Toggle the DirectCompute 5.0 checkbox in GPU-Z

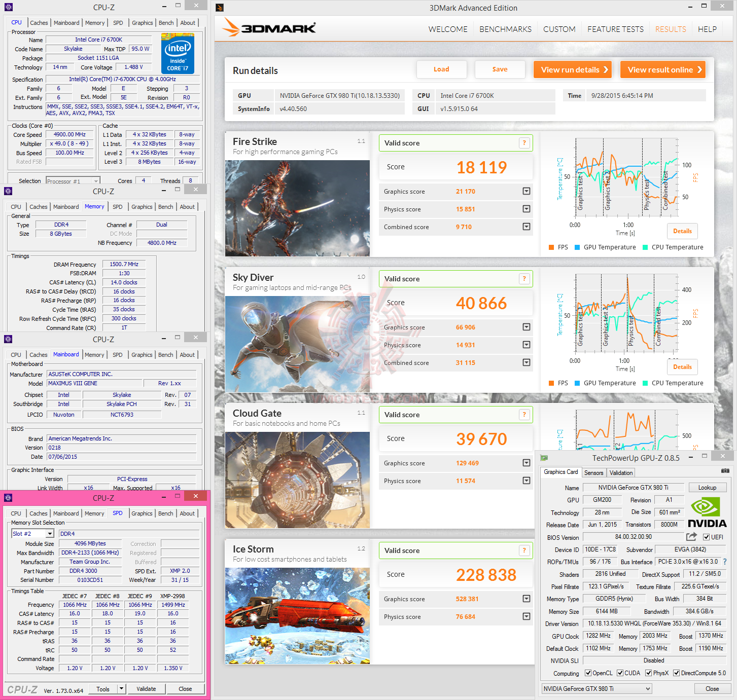pos(676,673)
